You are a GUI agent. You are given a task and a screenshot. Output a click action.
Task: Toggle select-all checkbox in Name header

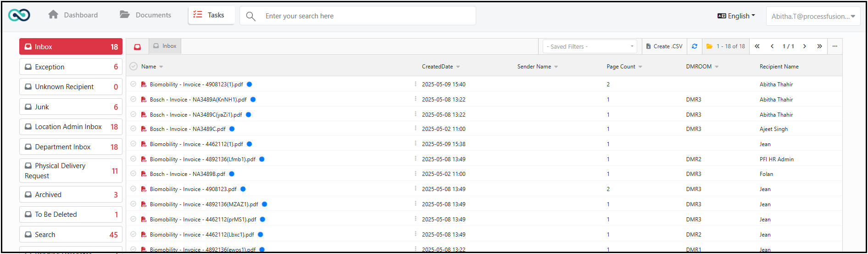click(134, 67)
